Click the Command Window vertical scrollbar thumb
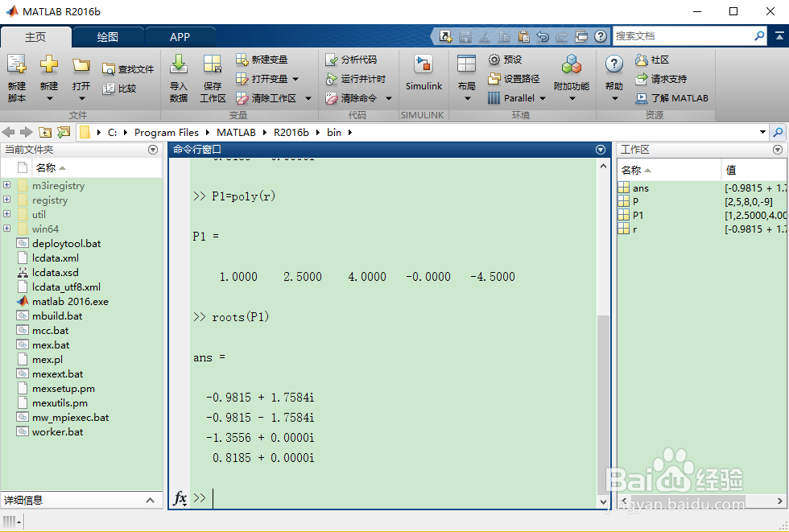The height and width of the screenshot is (532, 789). pos(603,405)
